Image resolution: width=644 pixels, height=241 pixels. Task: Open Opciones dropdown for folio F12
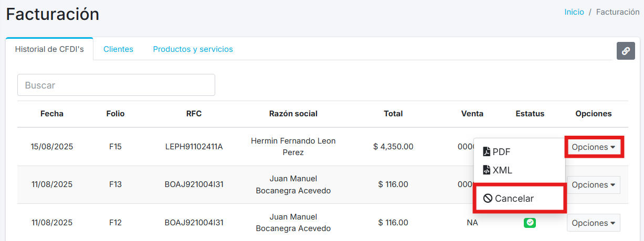click(x=594, y=223)
